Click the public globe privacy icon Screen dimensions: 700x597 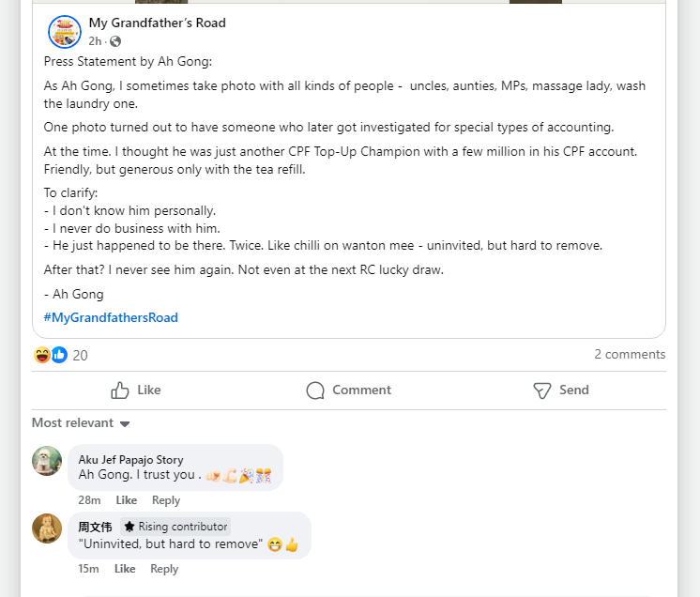click(x=115, y=41)
